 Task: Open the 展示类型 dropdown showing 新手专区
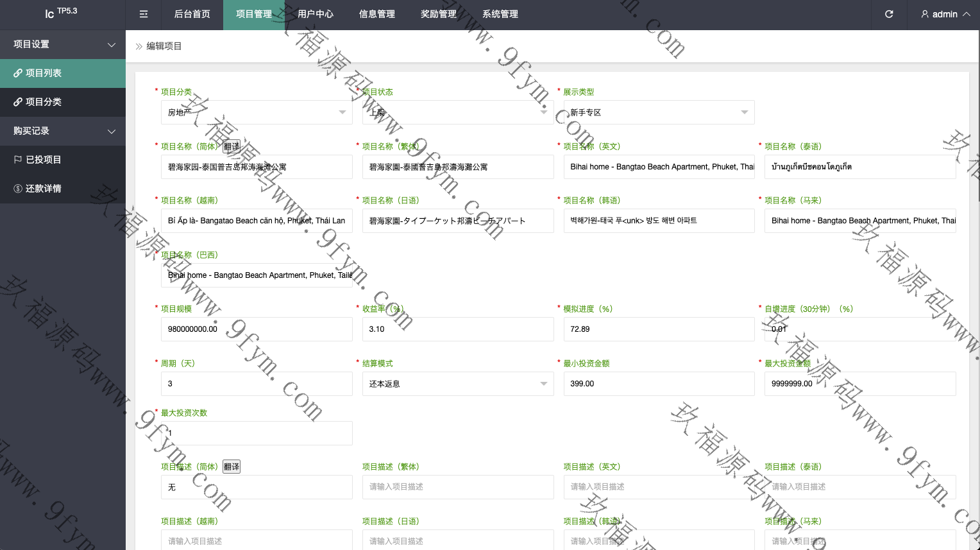pos(659,112)
